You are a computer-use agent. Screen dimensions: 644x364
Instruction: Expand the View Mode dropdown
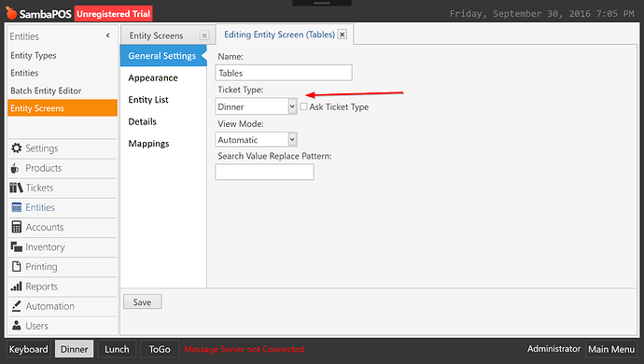click(x=292, y=140)
